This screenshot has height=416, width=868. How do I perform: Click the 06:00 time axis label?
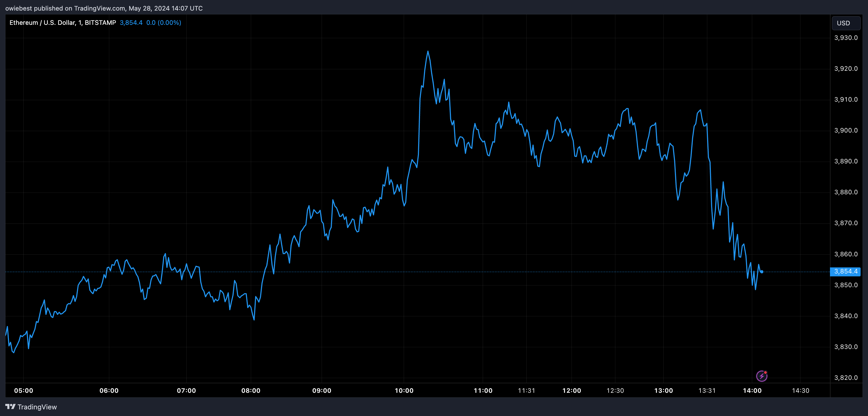[109, 390]
